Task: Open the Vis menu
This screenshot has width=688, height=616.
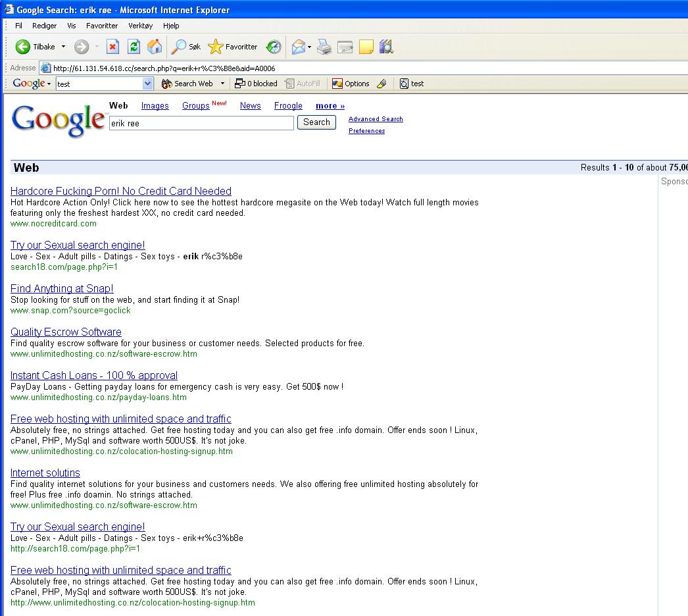Action: pyautogui.click(x=72, y=26)
